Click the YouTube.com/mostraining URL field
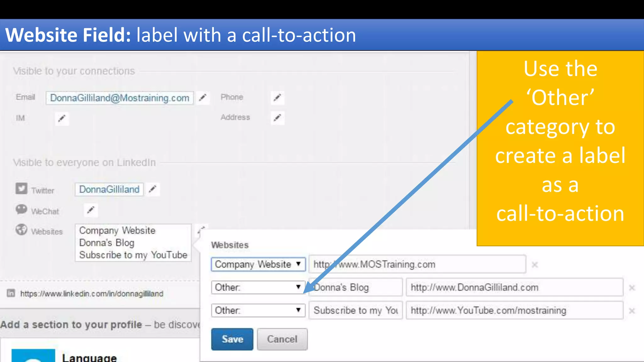Screen dimensions: 644x362 [x=514, y=310]
